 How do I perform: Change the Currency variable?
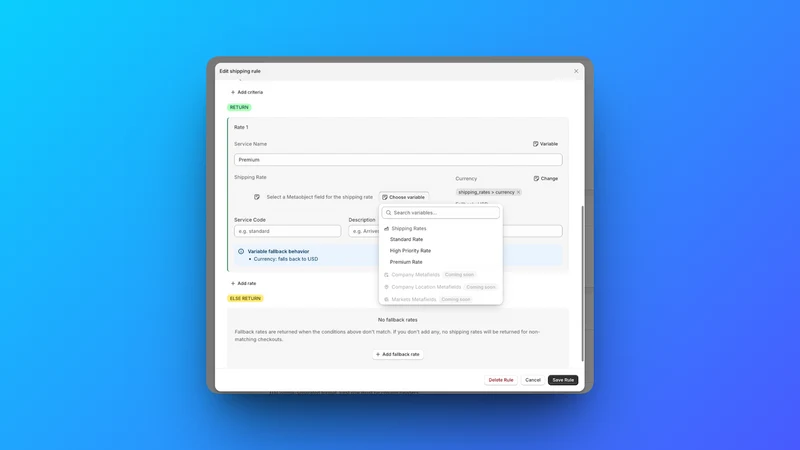[x=545, y=179]
